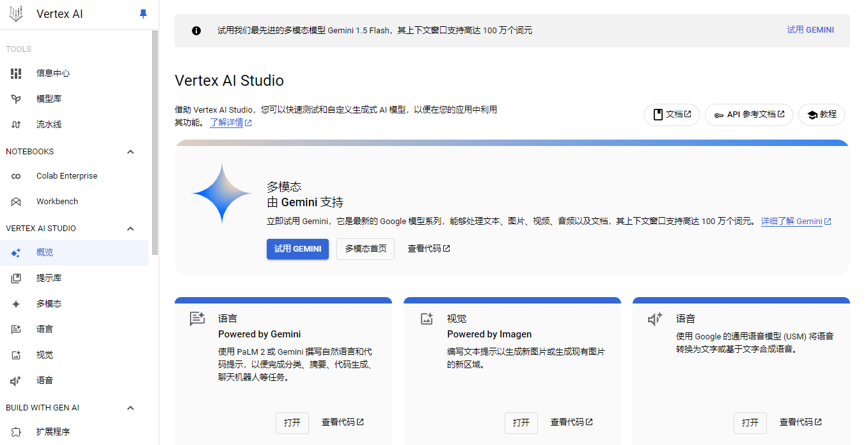Click the graduation cap icon on 教程 button
This screenshot has width=868, height=445.
click(812, 115)
